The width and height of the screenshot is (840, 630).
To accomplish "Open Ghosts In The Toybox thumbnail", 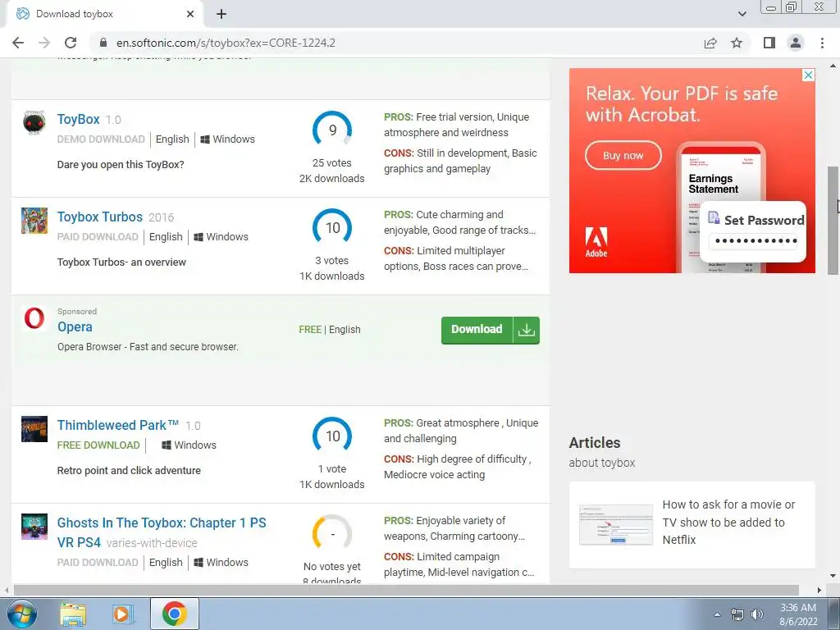I will click(34, 527).
